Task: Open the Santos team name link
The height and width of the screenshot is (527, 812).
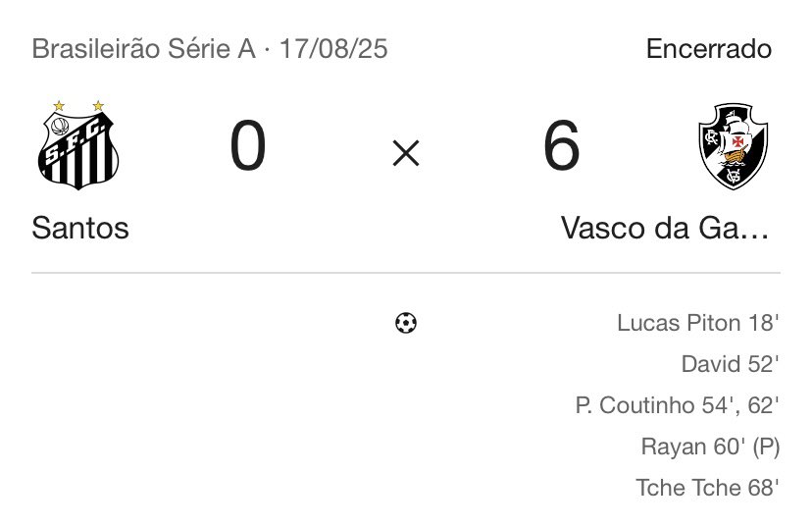Action: click(80, 228)
